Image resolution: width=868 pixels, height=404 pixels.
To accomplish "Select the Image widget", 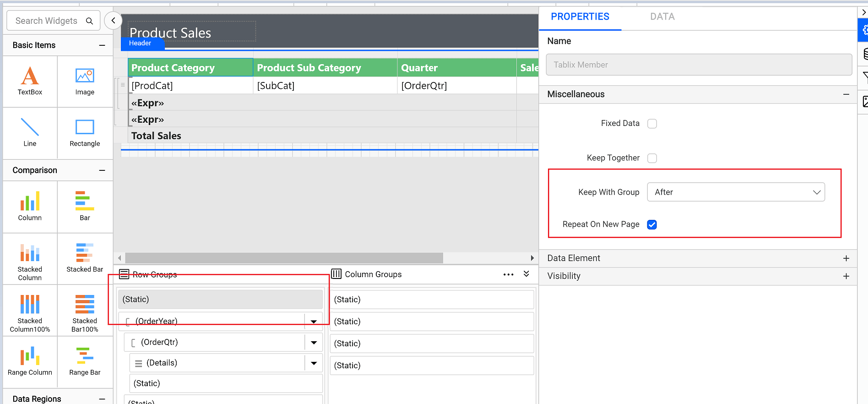I will 85,81.
